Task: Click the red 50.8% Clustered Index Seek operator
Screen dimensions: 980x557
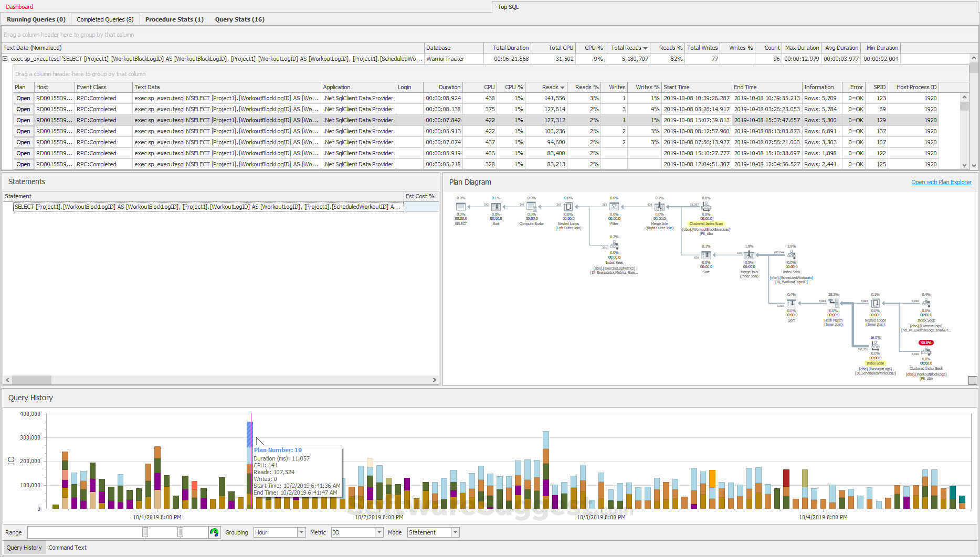Action: point(926,351)
